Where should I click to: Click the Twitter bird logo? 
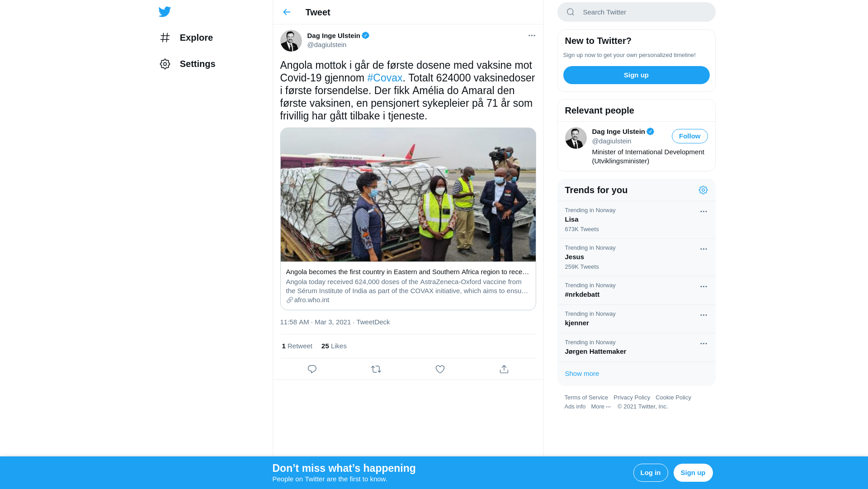[165, 12]
